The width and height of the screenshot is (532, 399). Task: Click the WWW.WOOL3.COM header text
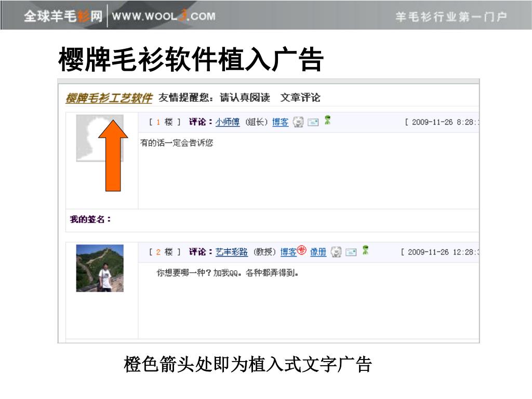[164, 16]
